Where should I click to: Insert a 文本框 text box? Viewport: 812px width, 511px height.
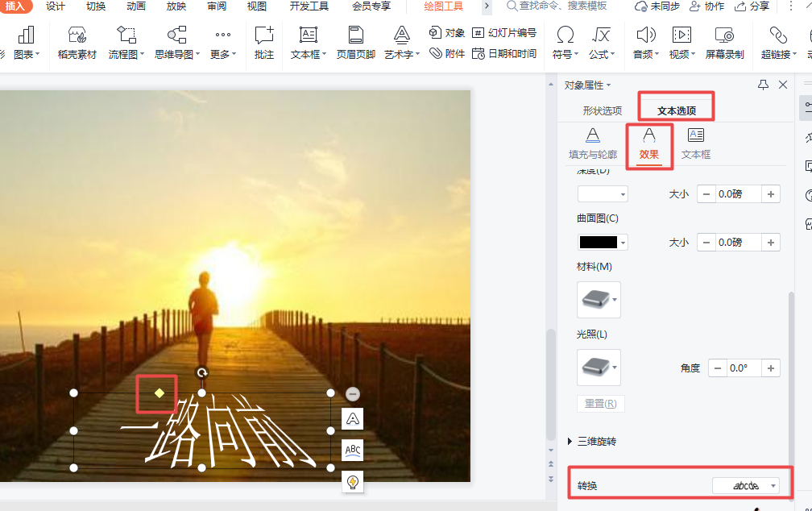point(309,43)
